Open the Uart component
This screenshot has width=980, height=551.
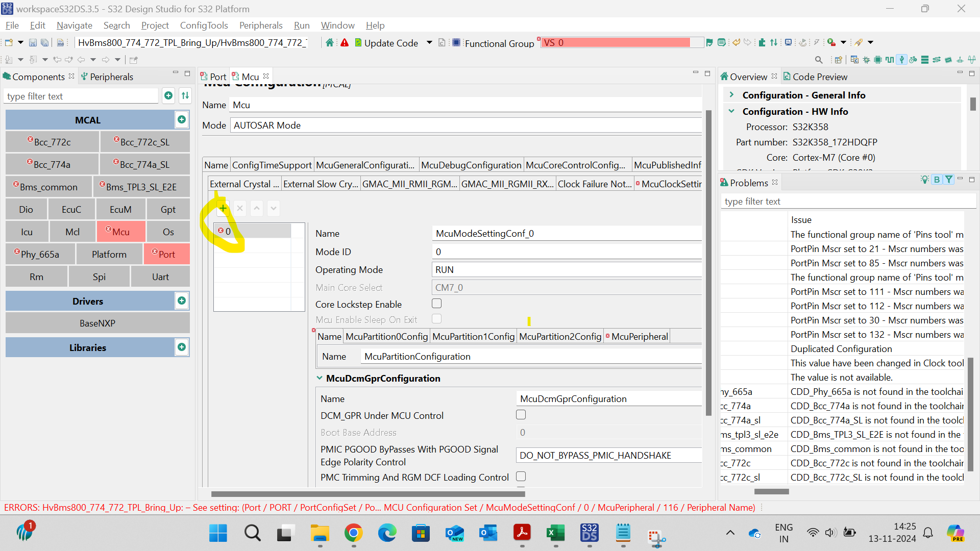point(160,277)
